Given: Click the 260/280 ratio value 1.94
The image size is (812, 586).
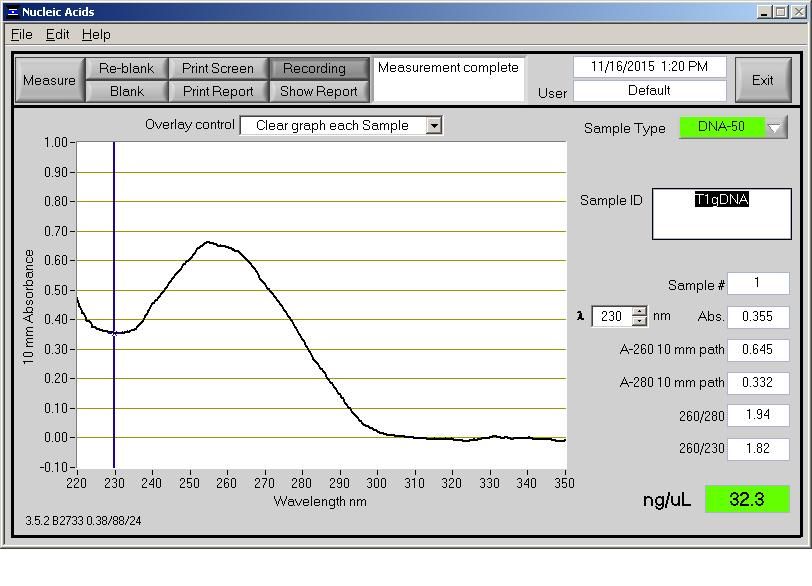Looking at the screenshot, I should coord(758,415).
